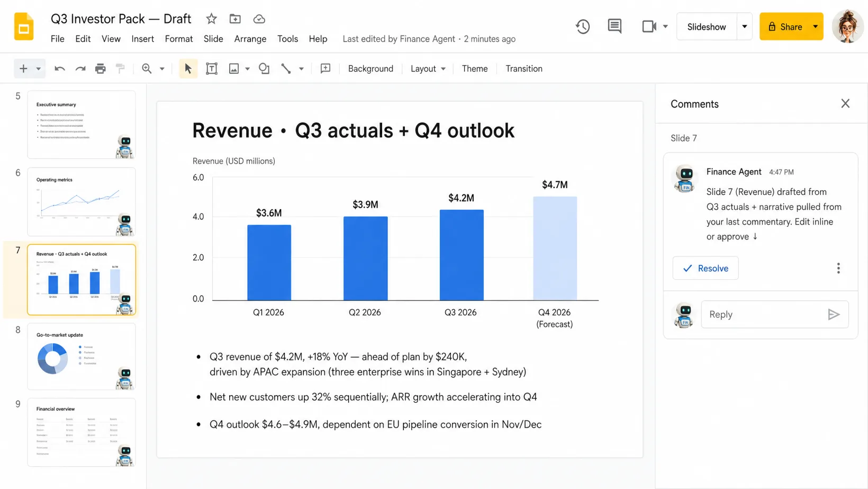
Task: Expand the Slideshow dropdown arrow
Action: (744, 26)
